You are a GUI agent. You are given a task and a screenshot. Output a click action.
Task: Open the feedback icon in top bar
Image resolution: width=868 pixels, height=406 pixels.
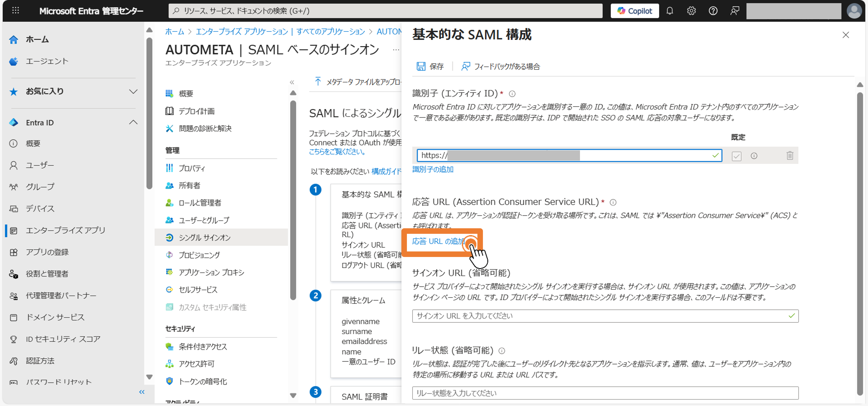point(735,11)
